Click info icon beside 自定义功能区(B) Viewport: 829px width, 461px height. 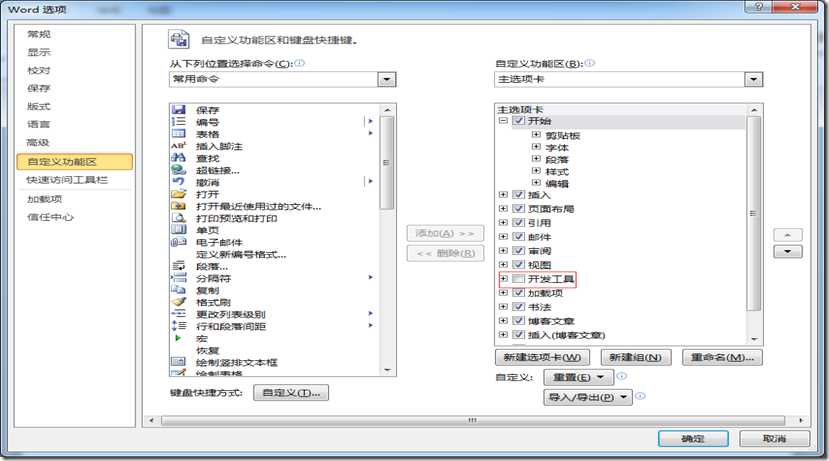pyautogui.click(x=589, y=63)
